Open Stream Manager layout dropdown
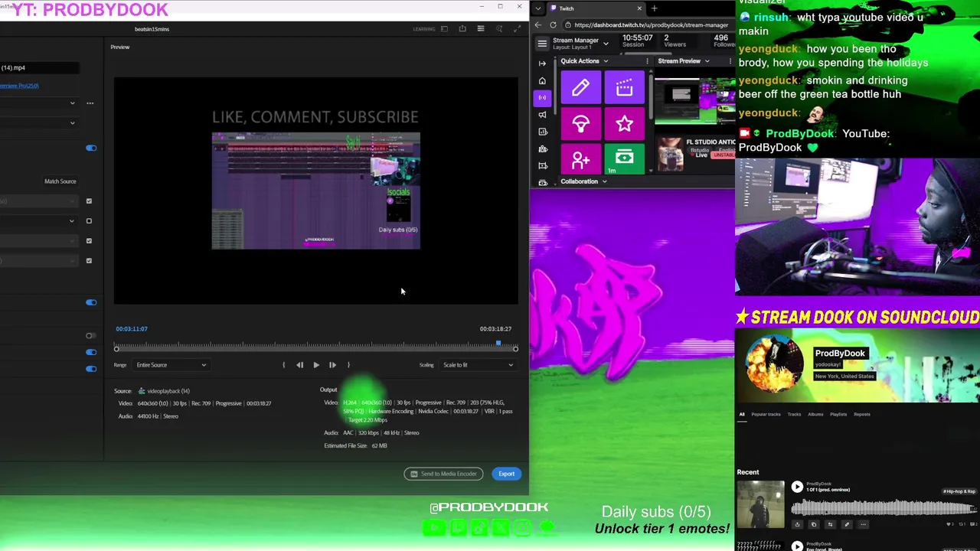Image resolution: width=980 pixels, height=551 pixels. point(606,43)
